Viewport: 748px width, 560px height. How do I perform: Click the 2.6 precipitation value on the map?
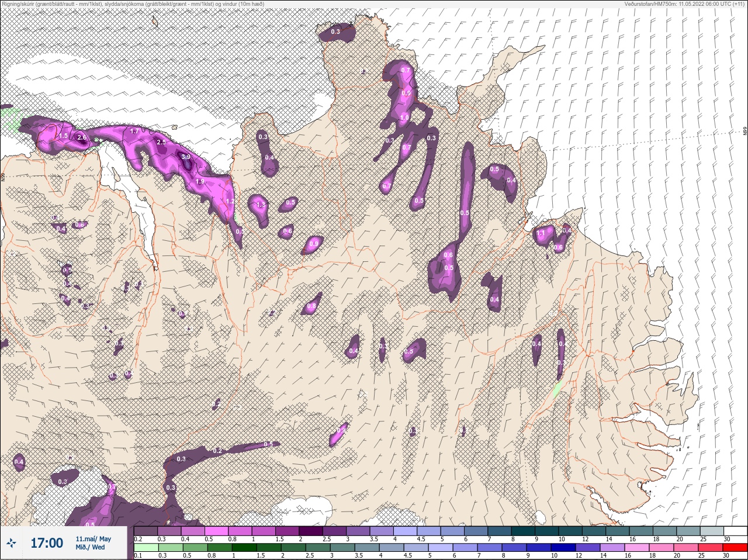[82, 138]
